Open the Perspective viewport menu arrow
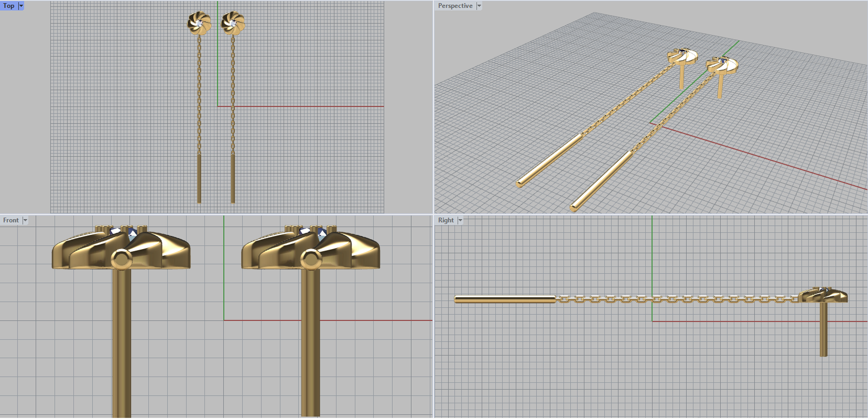The image size is (868, 419). (x=479, y=6)
